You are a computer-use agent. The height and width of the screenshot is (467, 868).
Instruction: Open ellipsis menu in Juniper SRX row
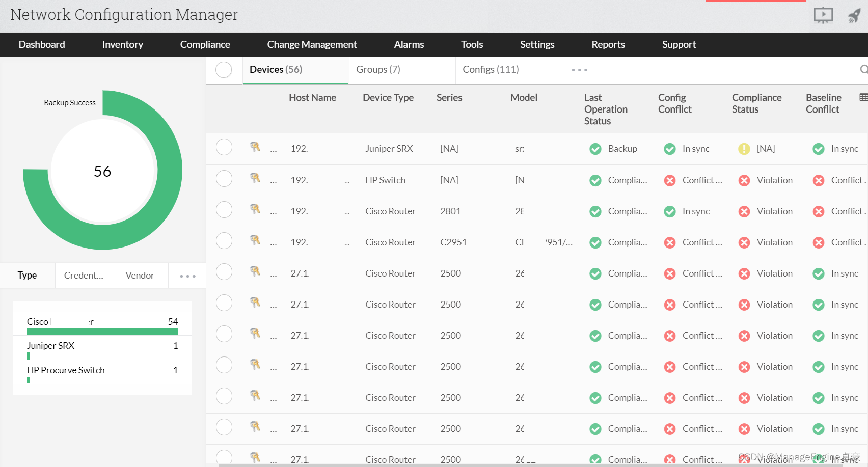(x=274, y=151)
